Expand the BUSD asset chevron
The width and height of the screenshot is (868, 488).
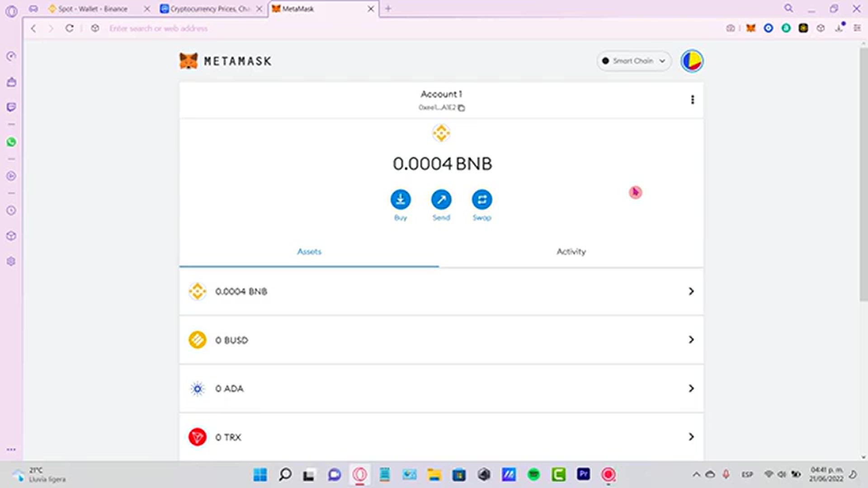691,340
